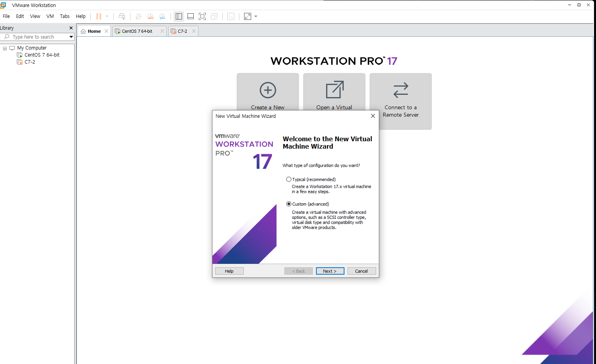Screen dimensions: 596x364
Task: Click the take snapshot toolbar icon
Action: click(x=138, y=16)
